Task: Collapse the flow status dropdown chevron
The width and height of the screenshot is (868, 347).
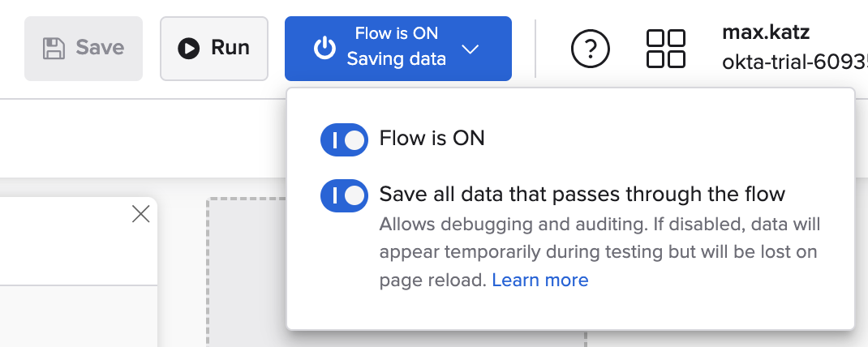Action: (x=471, y=49)
